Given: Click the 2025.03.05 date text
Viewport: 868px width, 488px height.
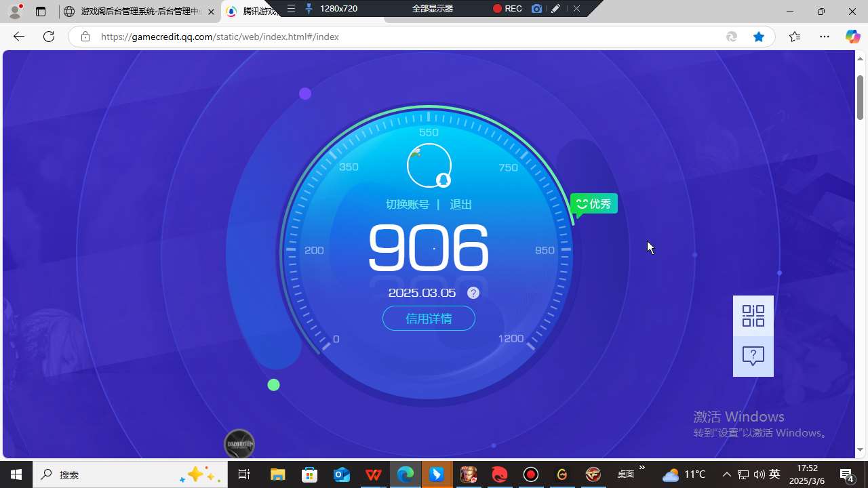Looking at the screenshot, I should pyautogui.click(x=422, y=293).
